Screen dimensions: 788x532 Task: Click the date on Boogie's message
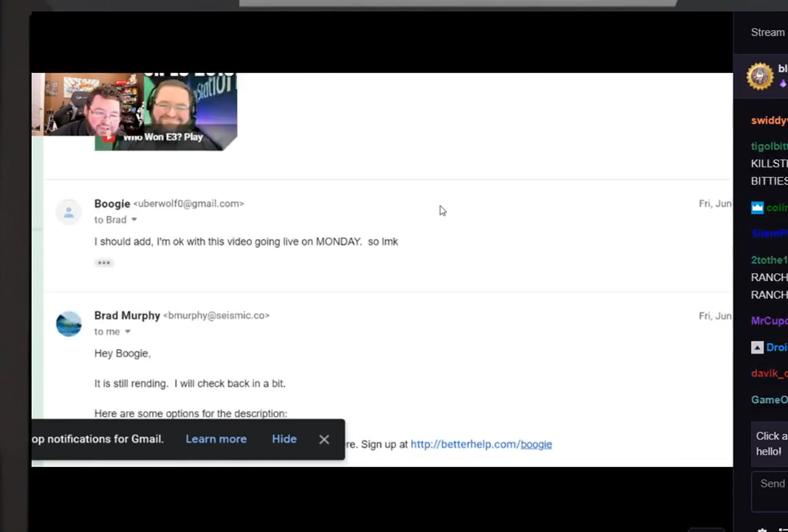715,204
